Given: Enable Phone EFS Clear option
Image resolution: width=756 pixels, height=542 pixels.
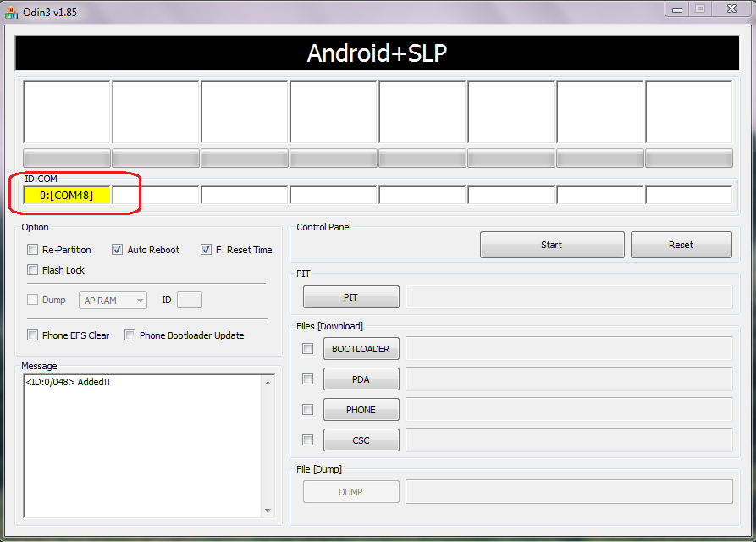Looking at the screenshot, I should pos(32,335).
